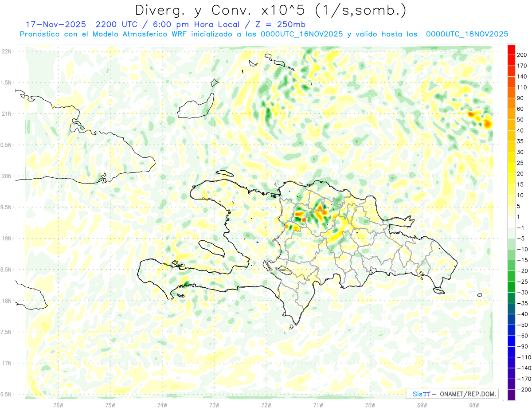Viewport: 532px width, 411px height.
Task: Click the positive "40" color scale label
Action: [x=521, y=130]
